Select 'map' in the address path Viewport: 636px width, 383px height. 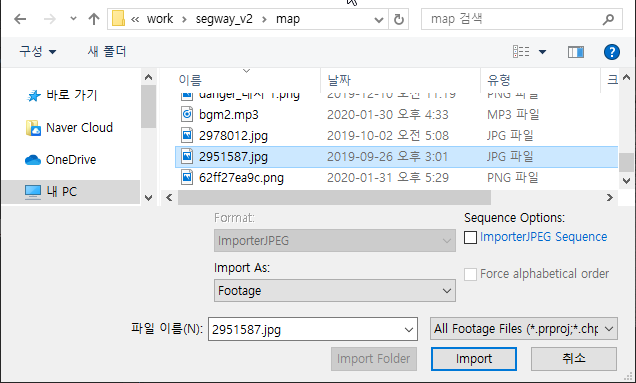[288, 19]
